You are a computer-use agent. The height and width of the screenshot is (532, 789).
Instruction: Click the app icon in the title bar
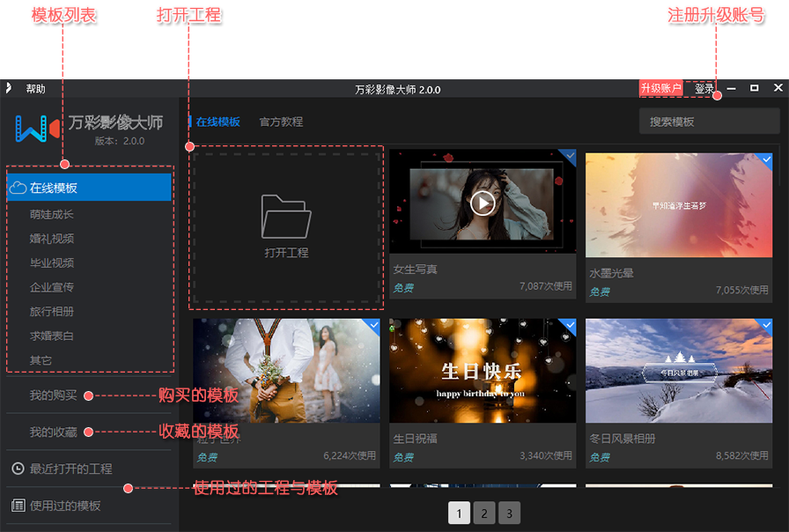[9, 88]
